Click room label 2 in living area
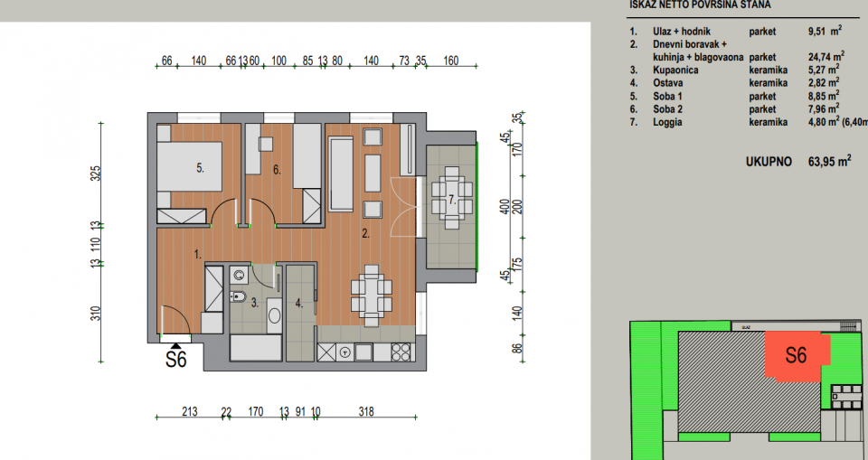The width and height of the screenshot is (868, 460). coord(365,234)
